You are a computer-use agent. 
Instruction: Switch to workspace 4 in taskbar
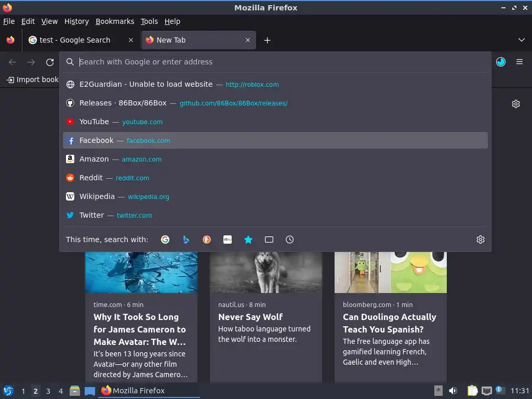click(61, 391)
